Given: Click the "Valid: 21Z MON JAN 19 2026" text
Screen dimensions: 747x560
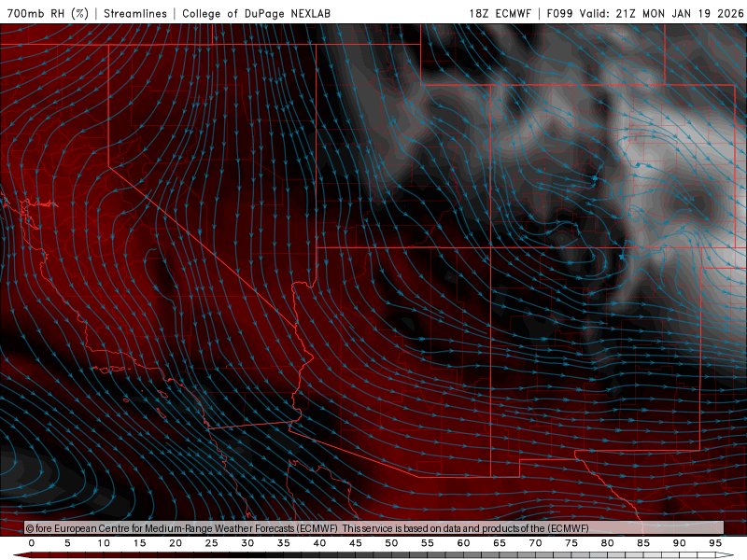Looking at the screenshot, I should (x=661, y=13).
